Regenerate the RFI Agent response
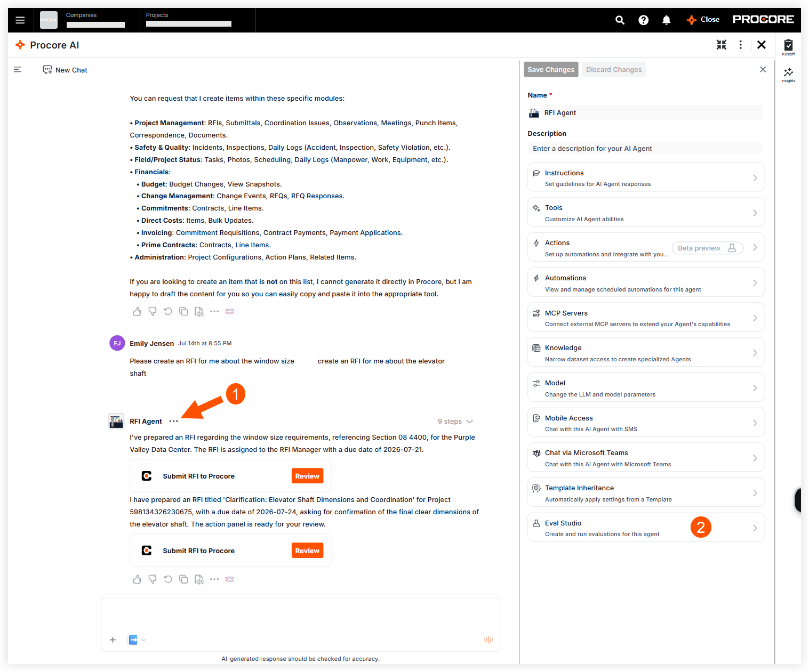This screenshot has width=809, height=672. (x=168, y=579)
